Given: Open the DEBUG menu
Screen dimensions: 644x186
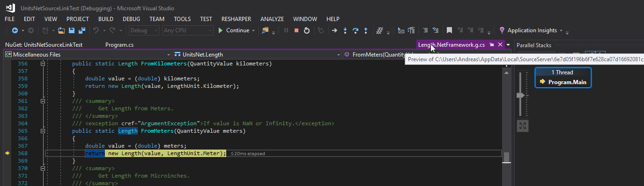Looking at the screenshot, I should (131, 19).
